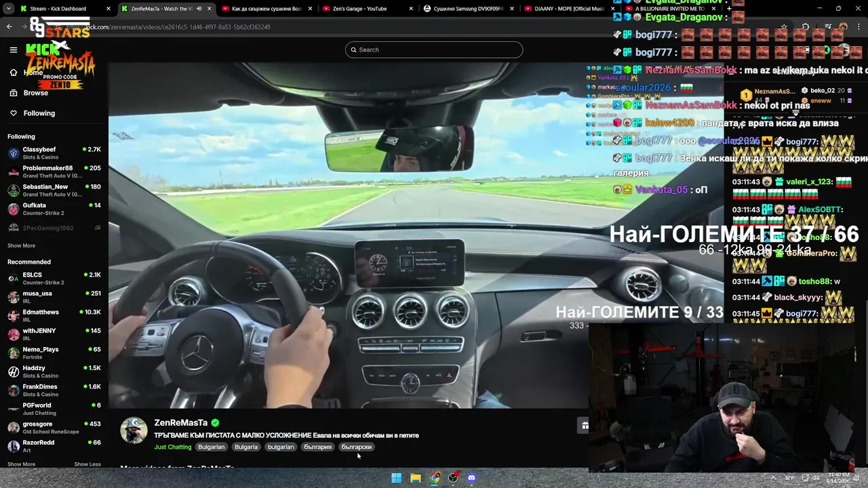Open OBS Studio from taskbar
The width and height of the screenshot is (868, 488).
tap(453, 478)
